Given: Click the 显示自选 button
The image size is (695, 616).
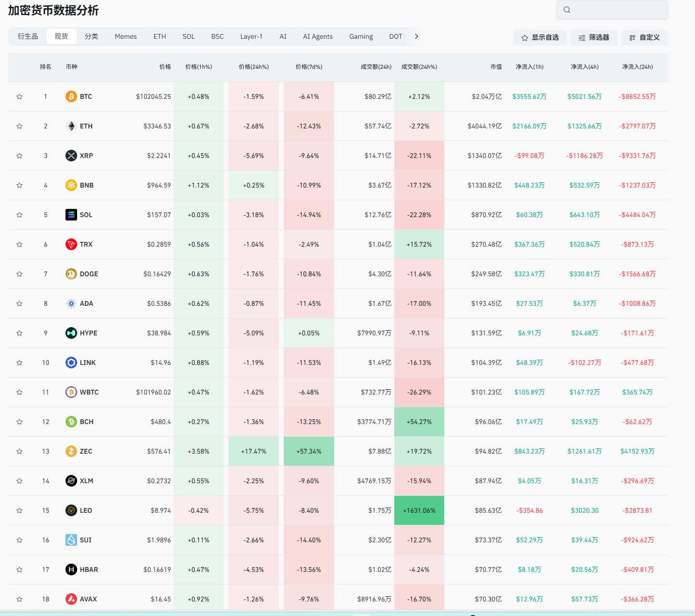Looking at the screenshot, I should [540, 37].
